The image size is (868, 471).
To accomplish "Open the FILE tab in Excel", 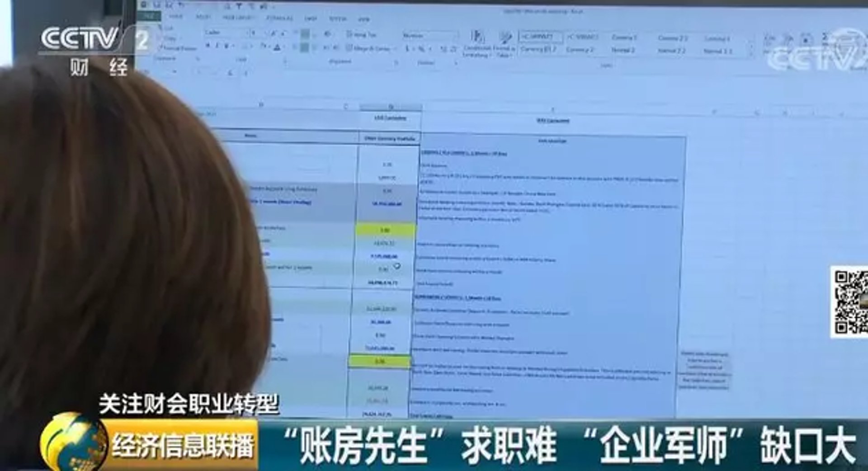I will [149, 16].
